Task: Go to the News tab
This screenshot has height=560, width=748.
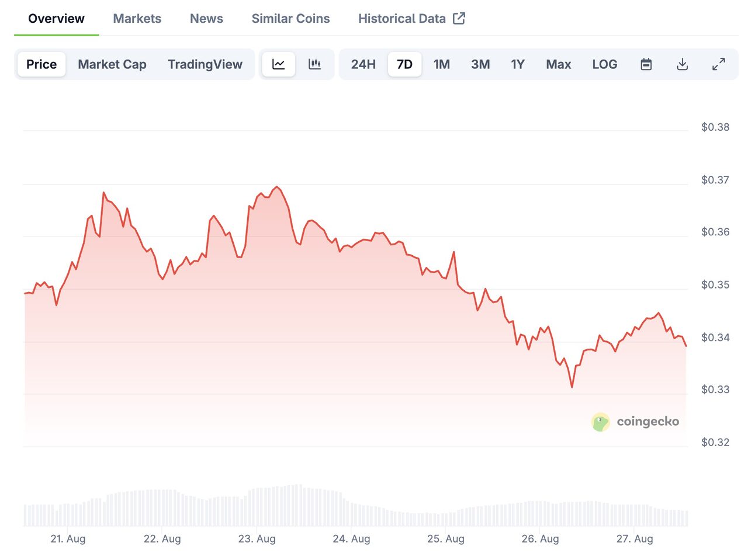Action: [206, 18]
